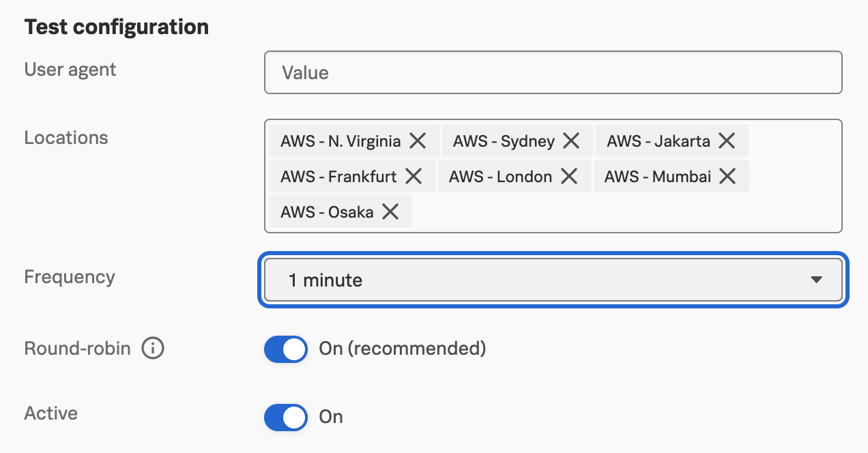Remove the AWS - Frankfurt location tag
This screenshot has width=868, height=453.
click(414, 177)
